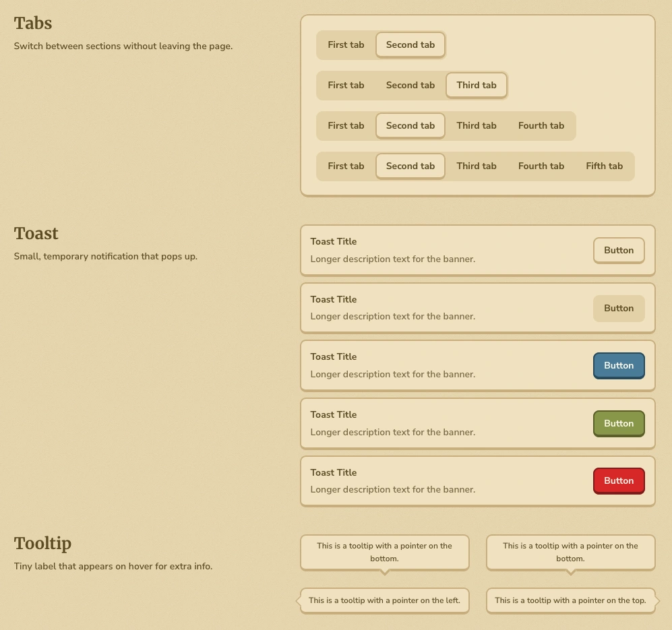Click the banner description beside the tan button
Screen dimensions: 672x630
pyautogui.click(x=392, y=317)
